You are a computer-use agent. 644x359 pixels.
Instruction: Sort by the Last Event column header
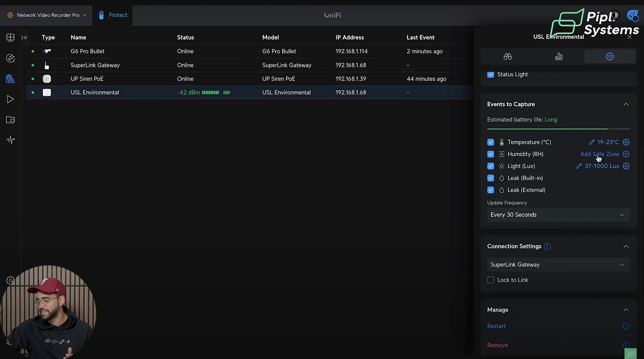(420, 38)
